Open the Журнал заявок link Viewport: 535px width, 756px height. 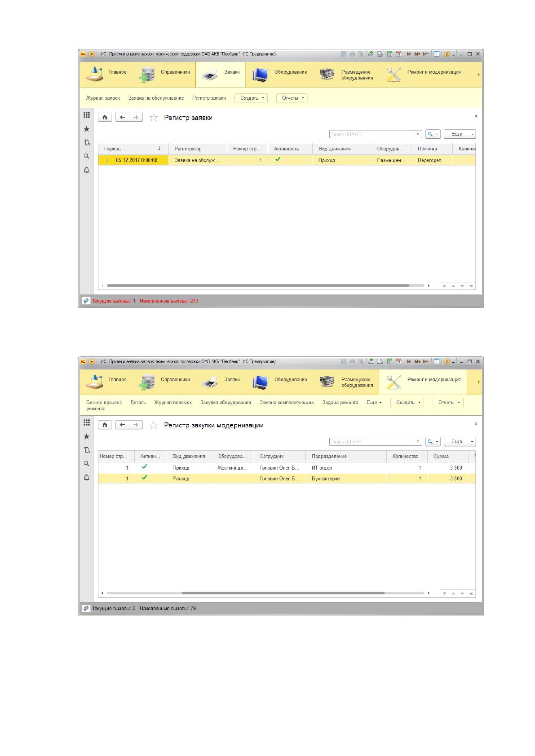tap(103, 98)
